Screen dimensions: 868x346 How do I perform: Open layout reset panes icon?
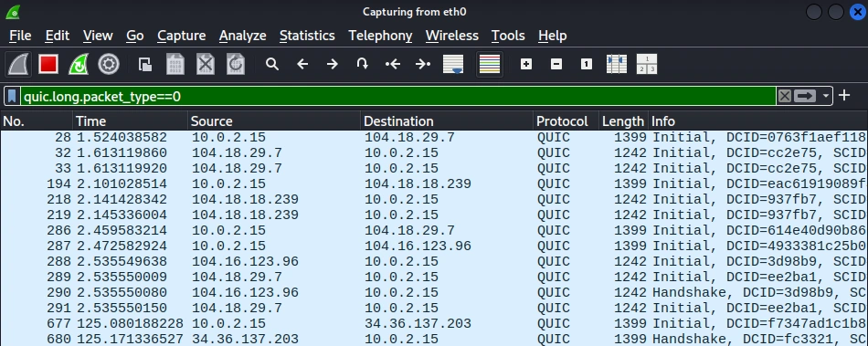(x=647, y=65)
